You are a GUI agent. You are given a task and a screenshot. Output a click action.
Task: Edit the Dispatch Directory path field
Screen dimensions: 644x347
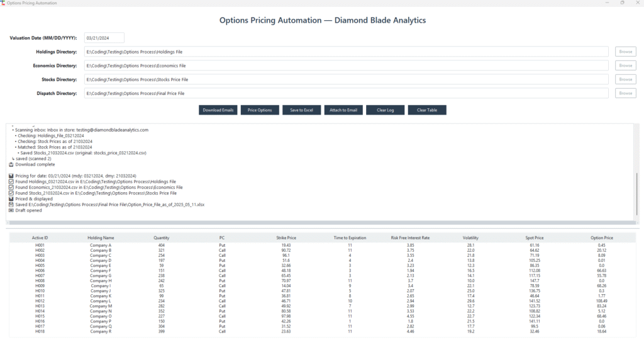tap(347, 93)
